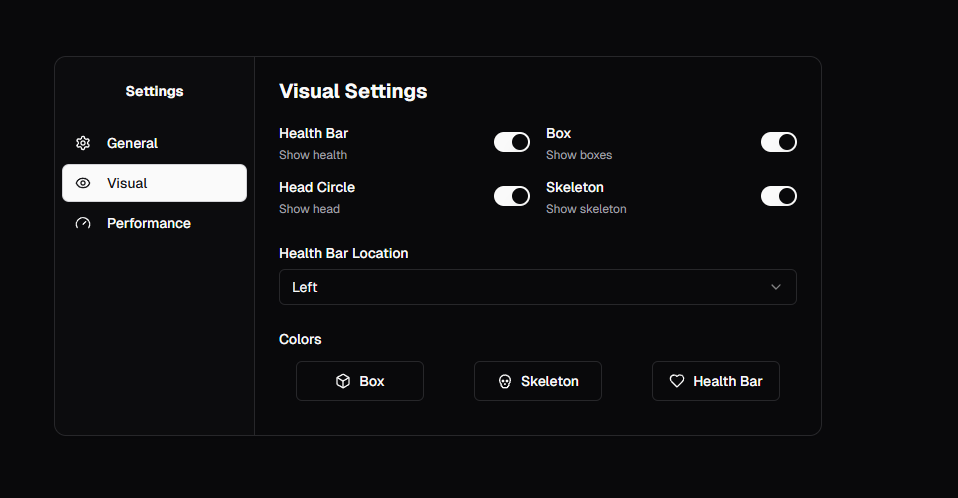958x498 pixels.
Task: Click the 'Show head' description text
Action: point(309,209)
